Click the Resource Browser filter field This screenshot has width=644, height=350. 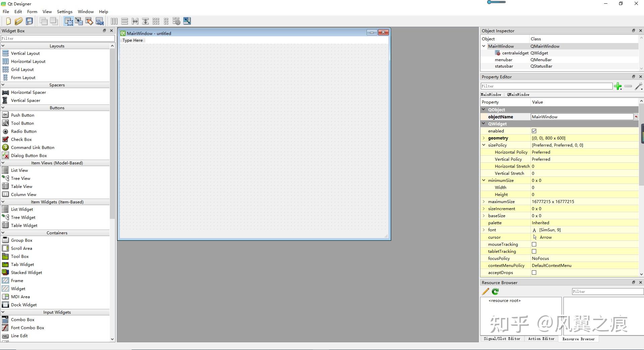[x=608, y=291]
